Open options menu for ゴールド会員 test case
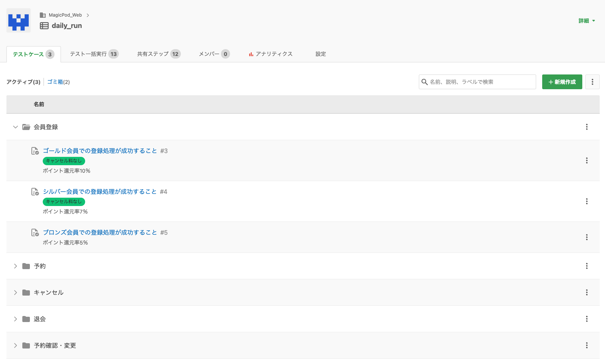Screen dimensions: 605x364 pyautogui.click(x=586, y=161)
